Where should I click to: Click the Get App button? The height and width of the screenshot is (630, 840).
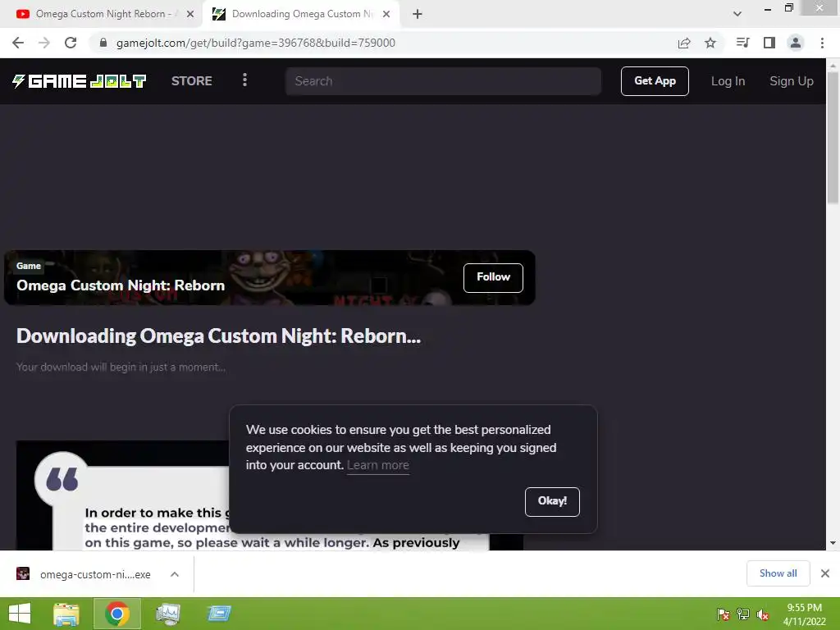coord(655,81)
